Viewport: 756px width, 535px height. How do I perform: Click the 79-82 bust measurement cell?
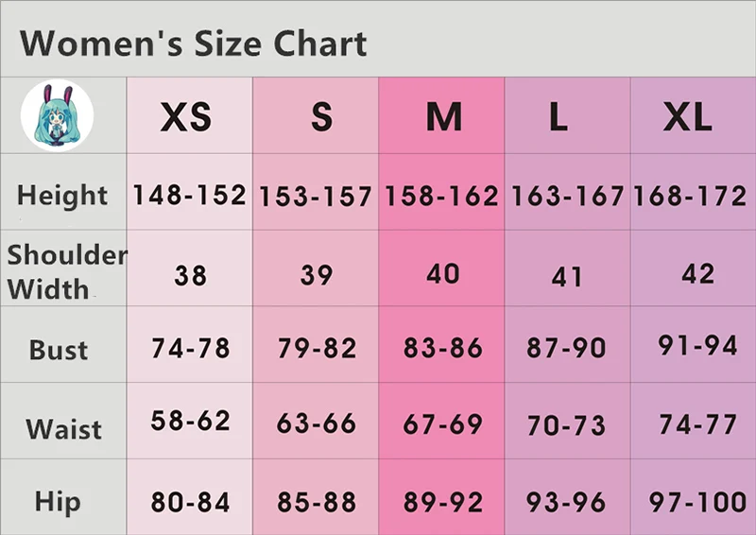[317, 348]
